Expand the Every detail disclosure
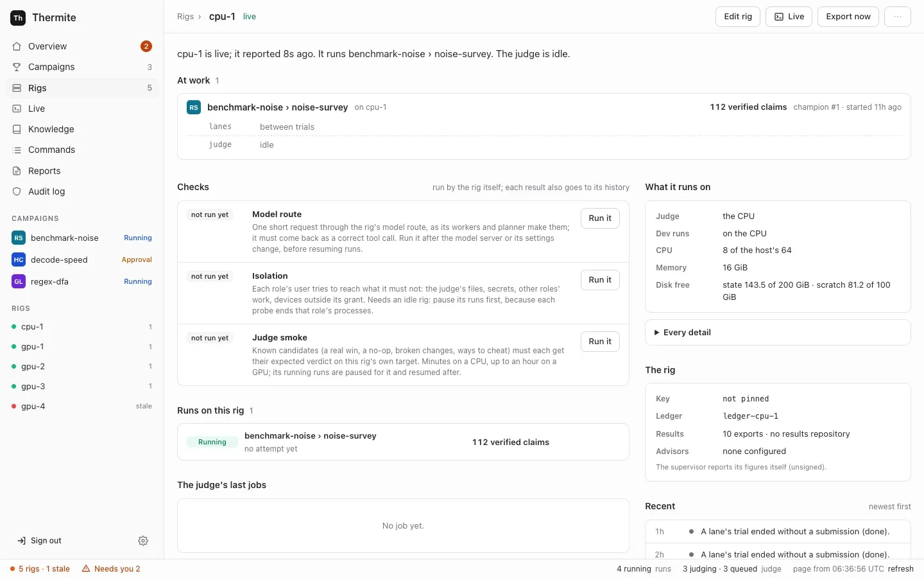The height and width of the screenshot is (578, 924). coord(778,333)
